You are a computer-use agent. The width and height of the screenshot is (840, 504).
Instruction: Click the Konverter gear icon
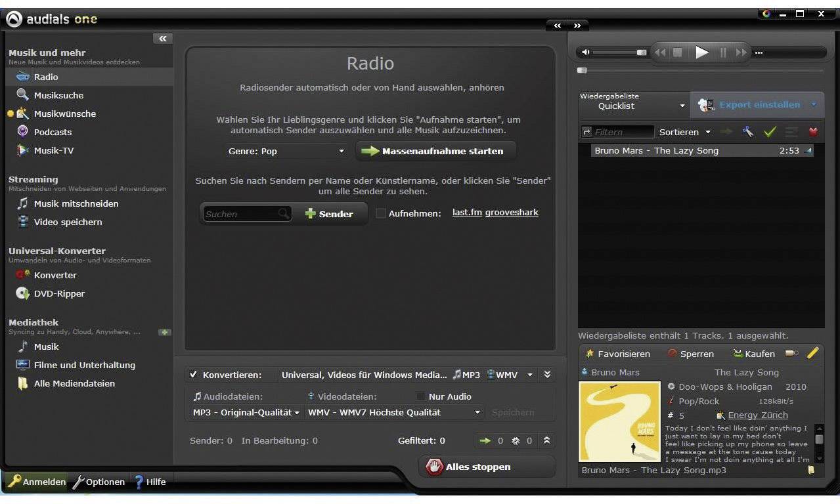[23, 275]
